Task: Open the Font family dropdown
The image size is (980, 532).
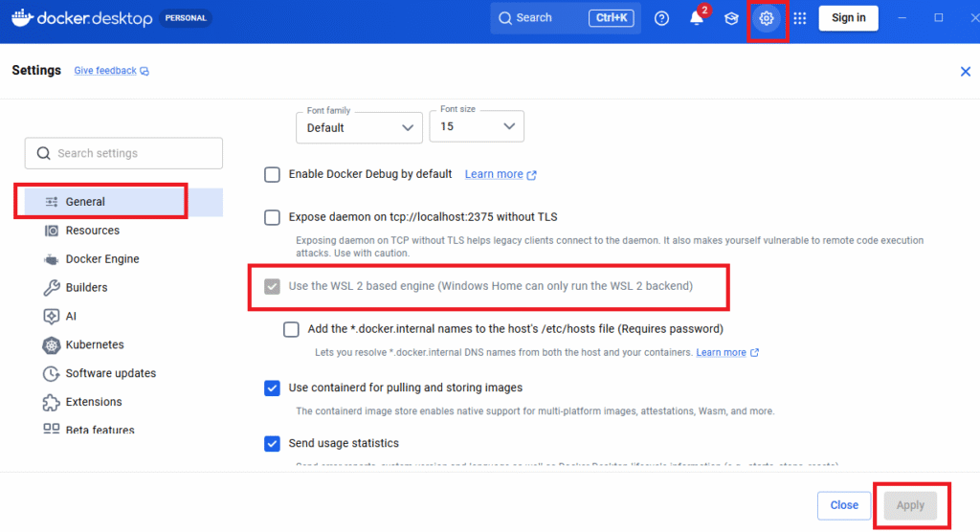Action: 360,127
